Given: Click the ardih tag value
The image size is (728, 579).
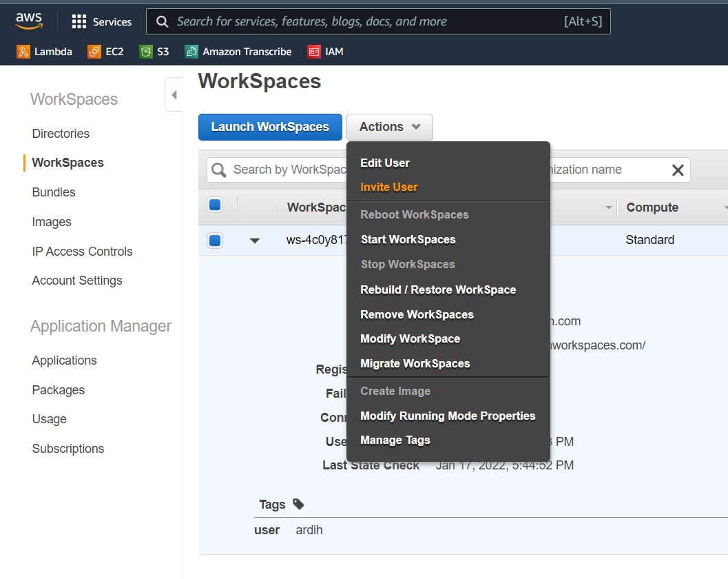Looking at the screenshot, I should [309, 530].
